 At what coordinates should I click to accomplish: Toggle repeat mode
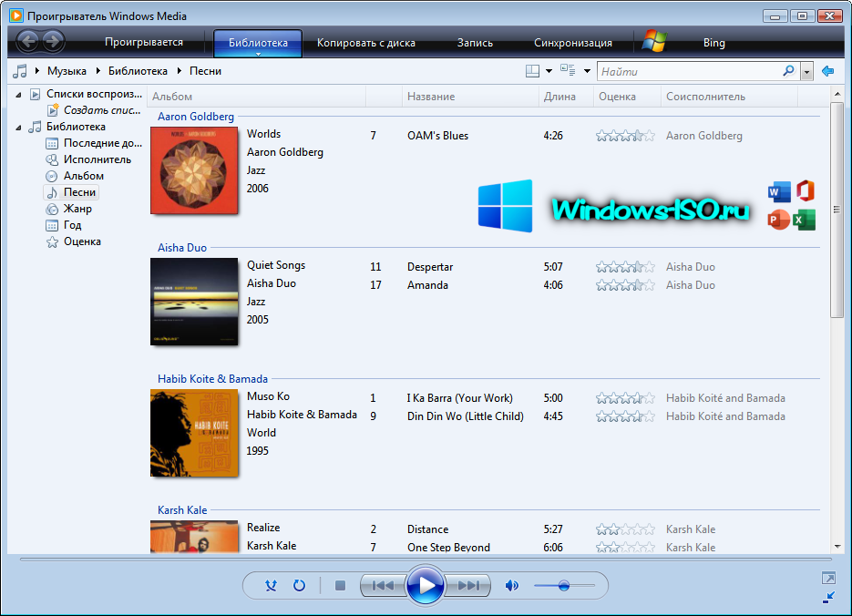click(299, 586)
